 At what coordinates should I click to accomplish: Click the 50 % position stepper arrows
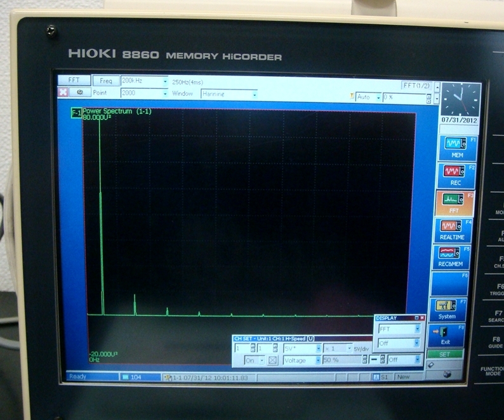pos(364,360)
